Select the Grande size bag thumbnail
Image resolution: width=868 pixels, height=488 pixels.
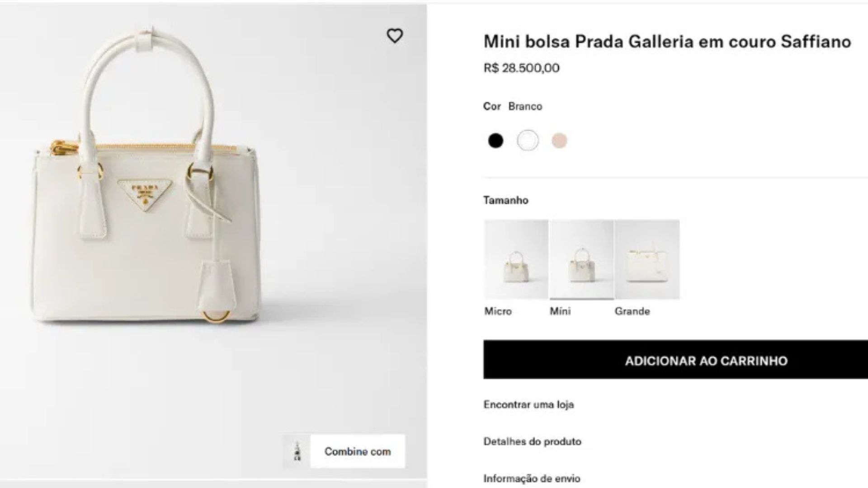[x=647, y=259]
